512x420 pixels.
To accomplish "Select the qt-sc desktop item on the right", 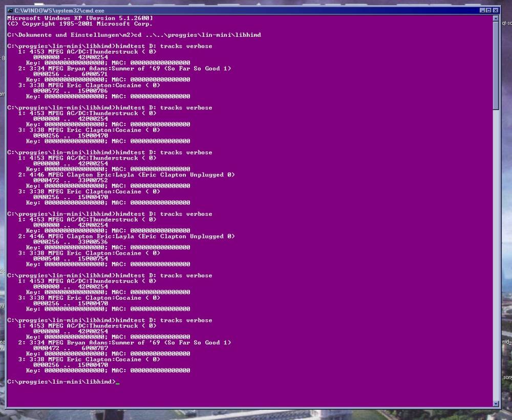I will coord(506,23).
